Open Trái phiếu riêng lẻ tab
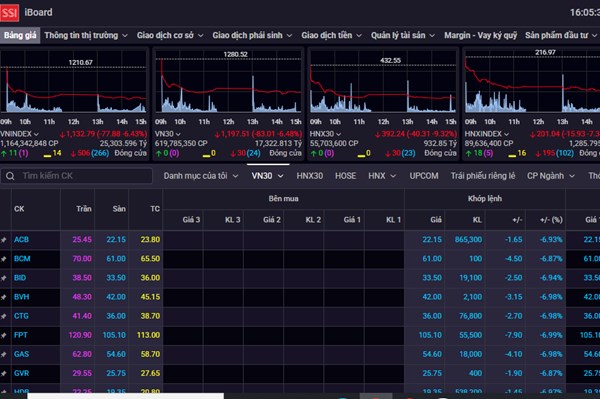Viewport: 600px width, 399px height. pyautogui.click(x=483, y=176)
